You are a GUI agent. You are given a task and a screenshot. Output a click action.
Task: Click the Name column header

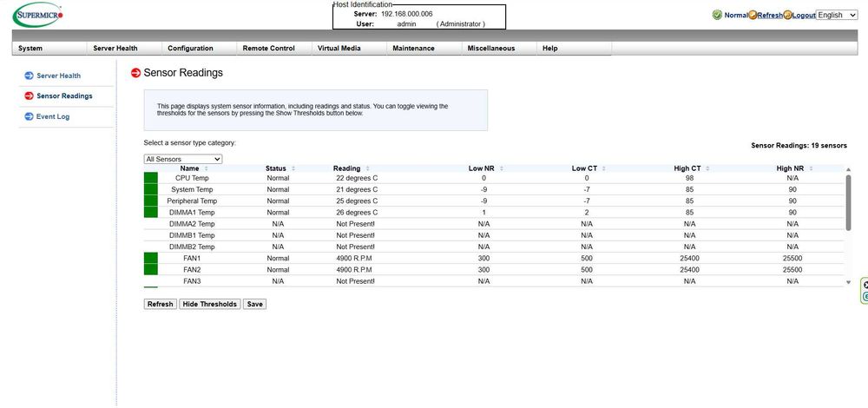coord(189,168)
